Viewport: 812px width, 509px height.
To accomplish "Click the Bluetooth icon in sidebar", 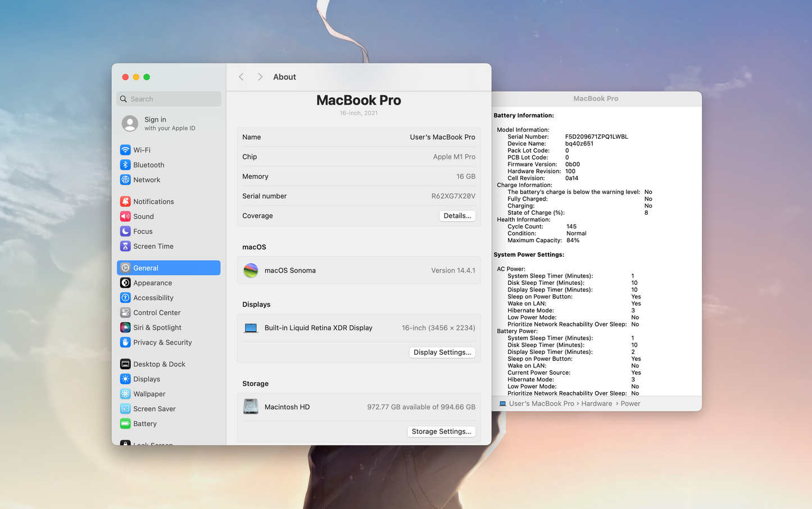I will 125,165.
